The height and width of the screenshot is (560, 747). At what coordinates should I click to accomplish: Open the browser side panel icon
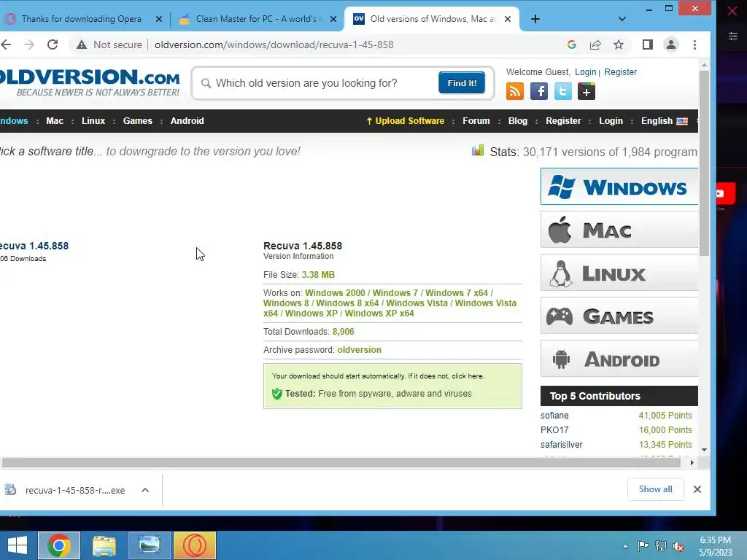[648, 44]
